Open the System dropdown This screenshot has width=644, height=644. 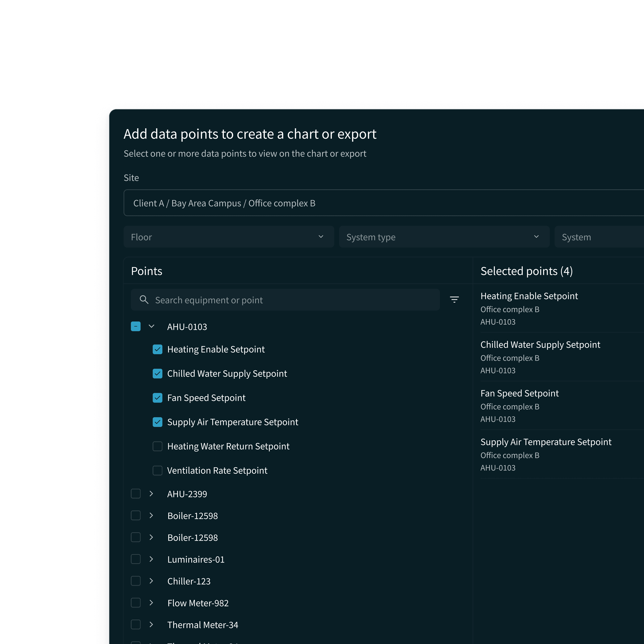coord(599,237)
